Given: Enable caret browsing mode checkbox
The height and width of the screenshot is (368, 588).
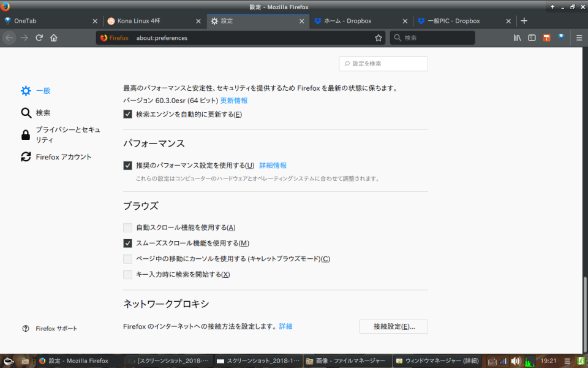Looking at the screenshot, I should [x=127, y=259].
